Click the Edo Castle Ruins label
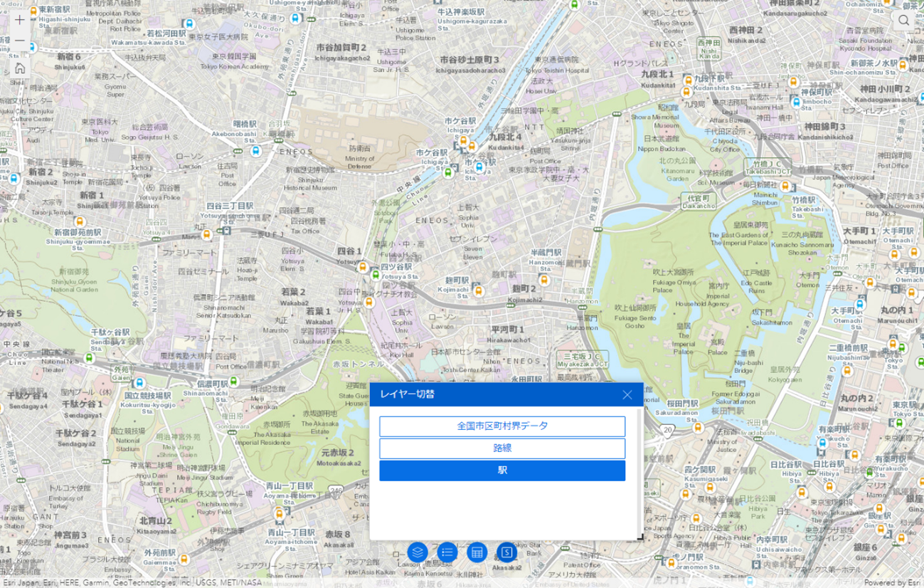This screenshot has height=588, width=924. [756, 286]
